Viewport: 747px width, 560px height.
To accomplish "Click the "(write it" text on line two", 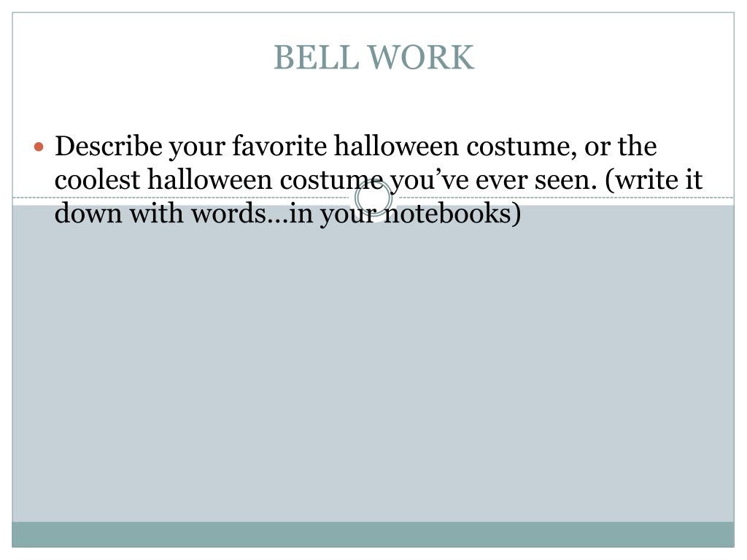I will (654, 179).
